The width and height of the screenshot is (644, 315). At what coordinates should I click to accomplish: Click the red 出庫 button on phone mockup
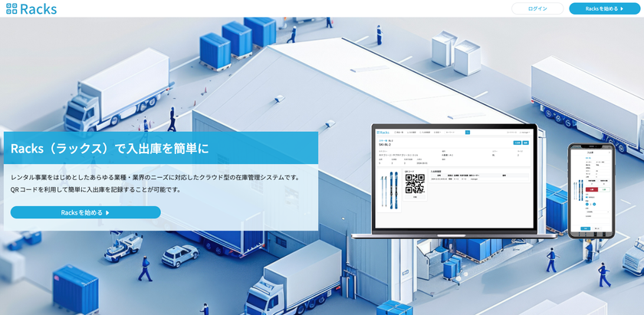[592, 190]
